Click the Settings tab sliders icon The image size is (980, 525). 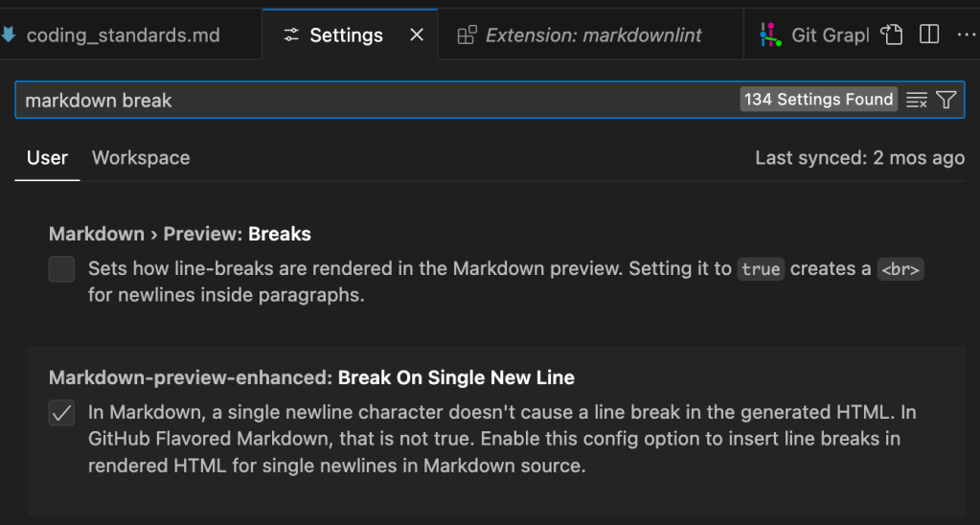(x=291, y=35)
